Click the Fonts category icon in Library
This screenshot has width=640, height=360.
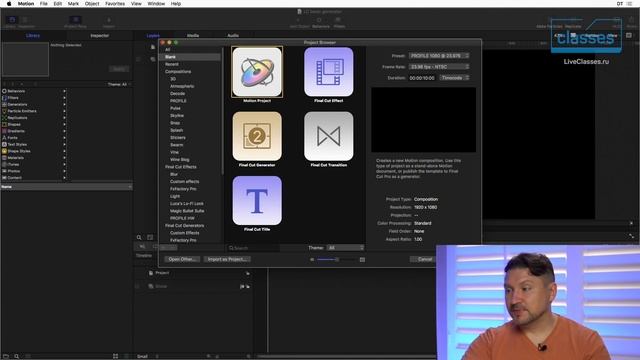4,138
